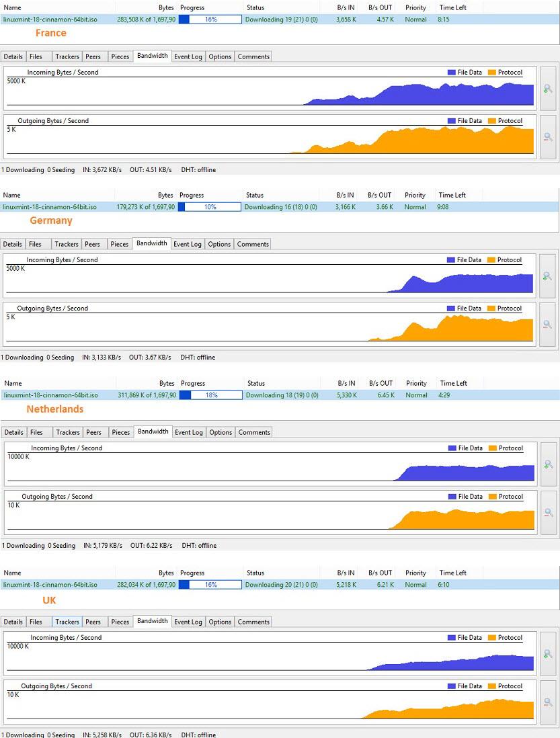This screenshot has height=738, width=560.
Task: Switch to Details tab in the UK panel
Action: coord(13,622)
